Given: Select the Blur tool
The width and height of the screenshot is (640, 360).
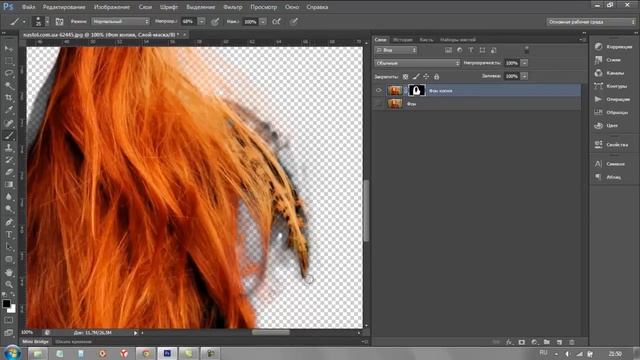Looking at the screenshot, I should coord(9,197).
